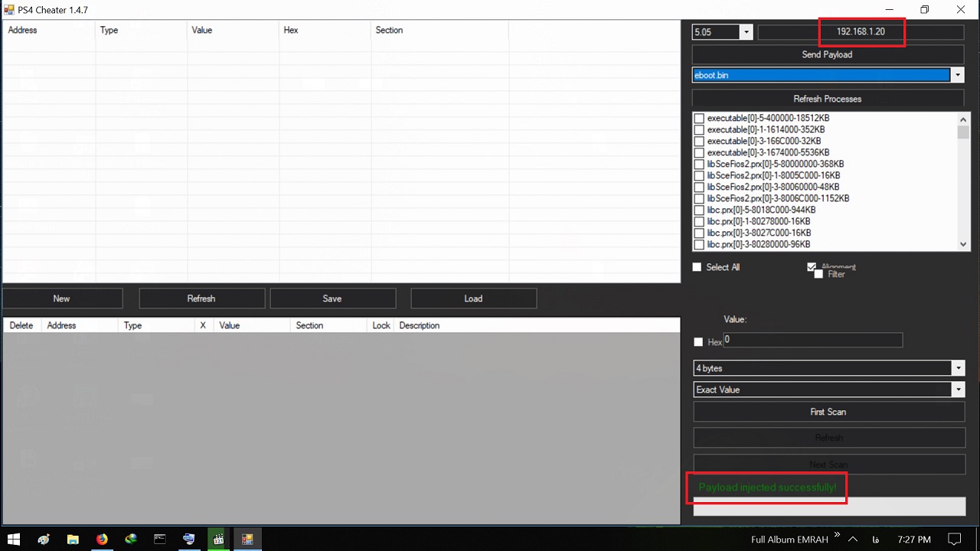Image resolution: width=980 pixels, height=551 pixels.
Task: Click the taskbar clock showing 7:27 PM
Action: (913, 540)
